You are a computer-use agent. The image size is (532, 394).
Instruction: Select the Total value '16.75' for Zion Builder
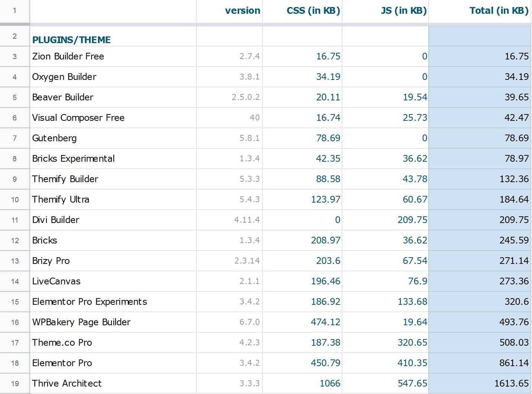coord(480,56)
